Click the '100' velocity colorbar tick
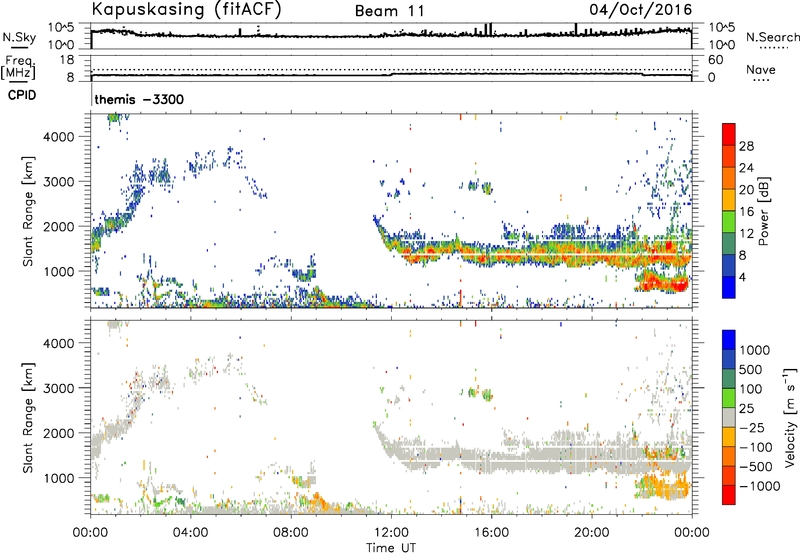The image size is (800, 554). 751,389
